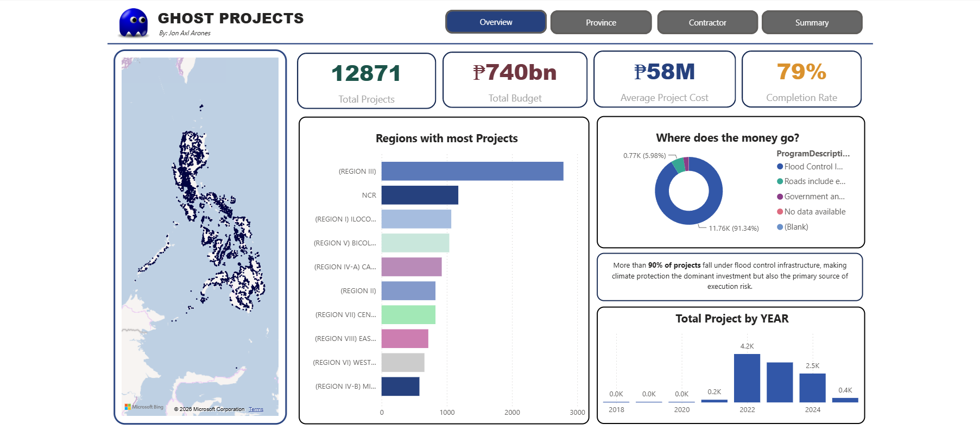Viewport: 980px width, 430px height.
Task: Select the ₱740bn Total Budget card
Action: (515, 80)
